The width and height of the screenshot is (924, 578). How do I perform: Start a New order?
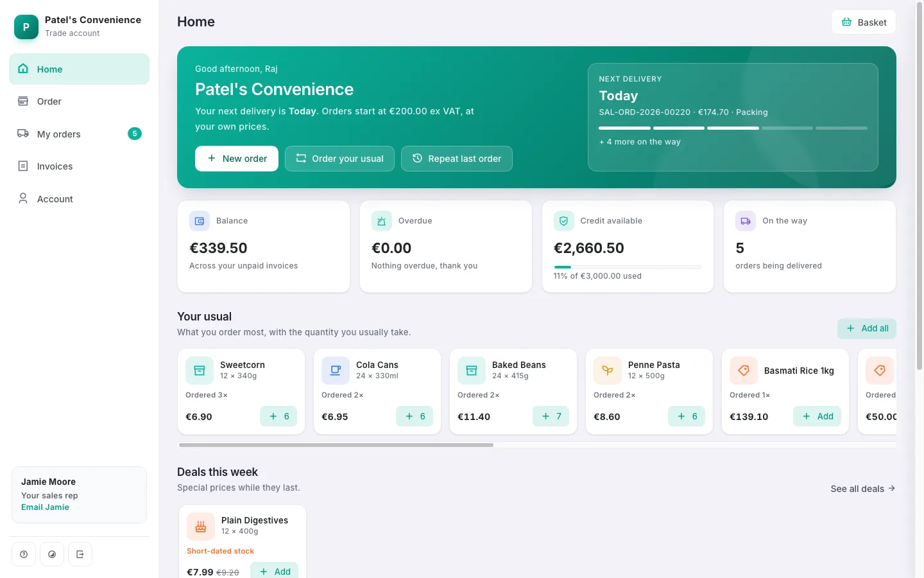click(x=237, y=159)
